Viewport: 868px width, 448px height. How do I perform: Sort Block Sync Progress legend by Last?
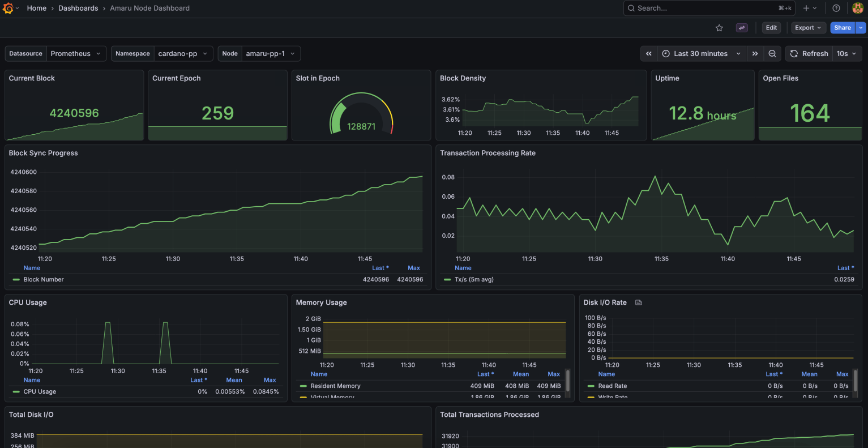[380, 268]
